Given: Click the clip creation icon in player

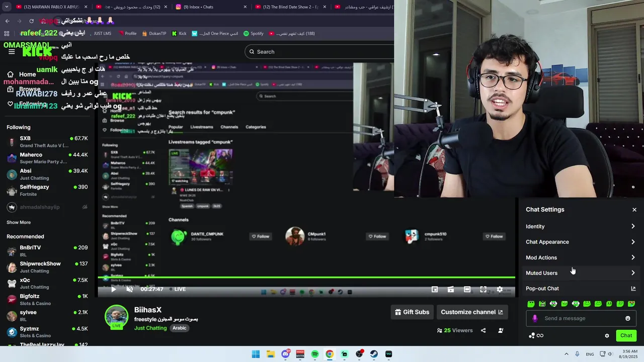Looking at the screenshot, I should coord(451,289).
